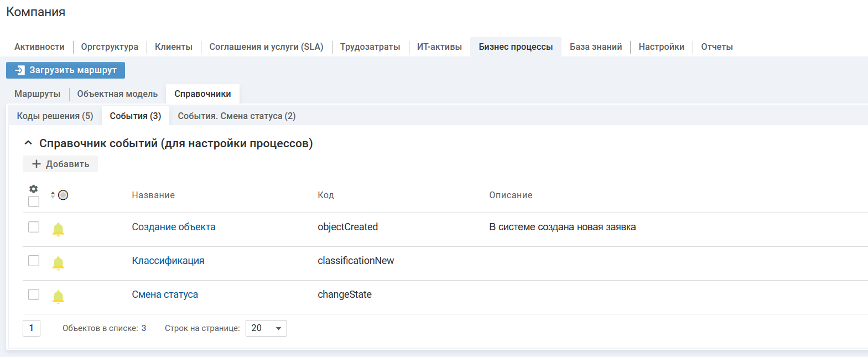Click the gray circle status column icon
The width and height of the screenshot is (868, 357).
[x=63, y=195]
